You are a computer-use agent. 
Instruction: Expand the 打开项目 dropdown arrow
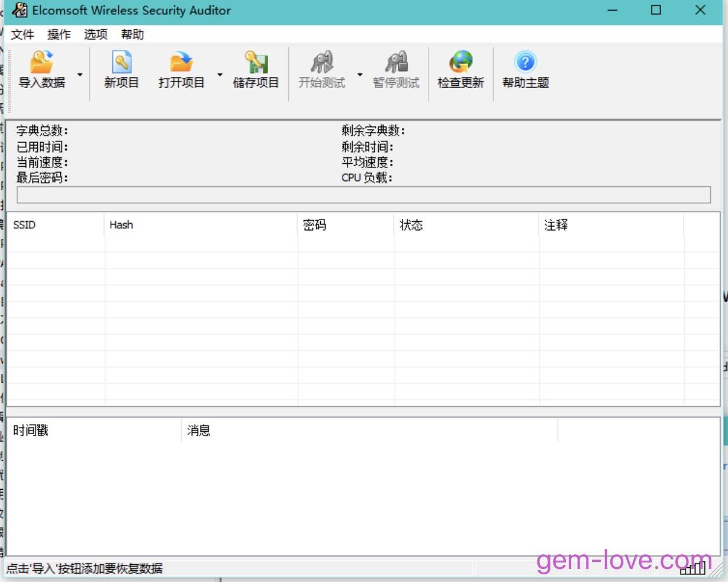pyautogui.click(x=220, y=75)
